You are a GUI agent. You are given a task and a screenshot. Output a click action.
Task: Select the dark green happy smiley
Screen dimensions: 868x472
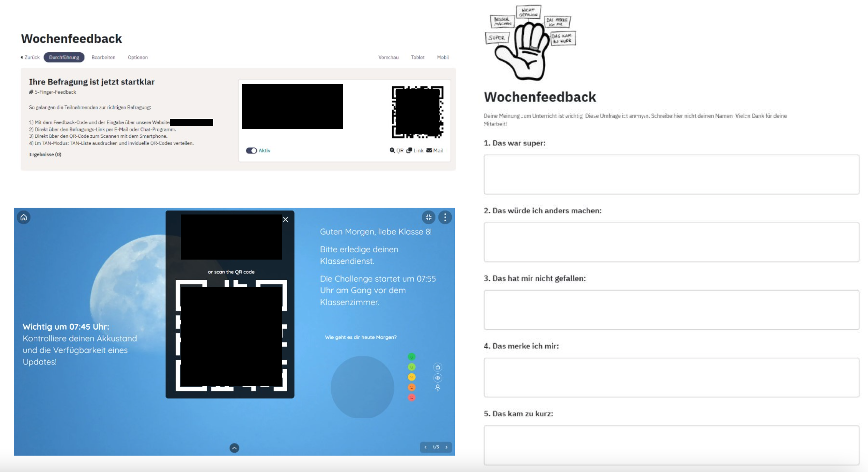(411, 357)
